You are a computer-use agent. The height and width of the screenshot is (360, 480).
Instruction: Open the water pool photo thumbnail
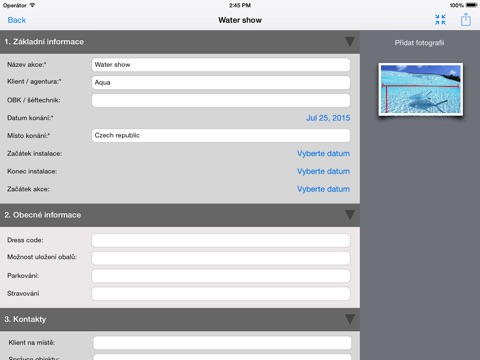pyautogui.click(x=421, y=89)
